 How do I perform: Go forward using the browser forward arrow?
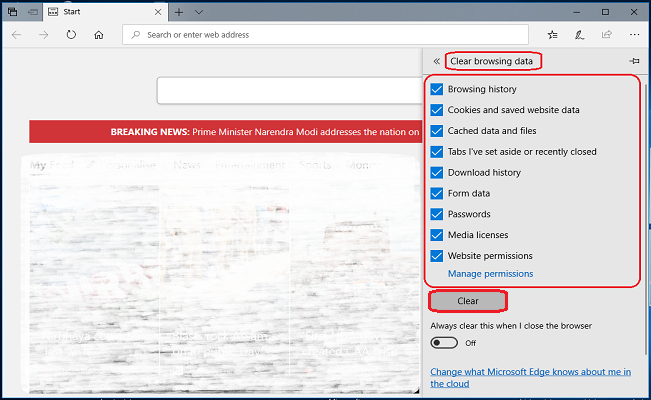click(x=44, y=35)
